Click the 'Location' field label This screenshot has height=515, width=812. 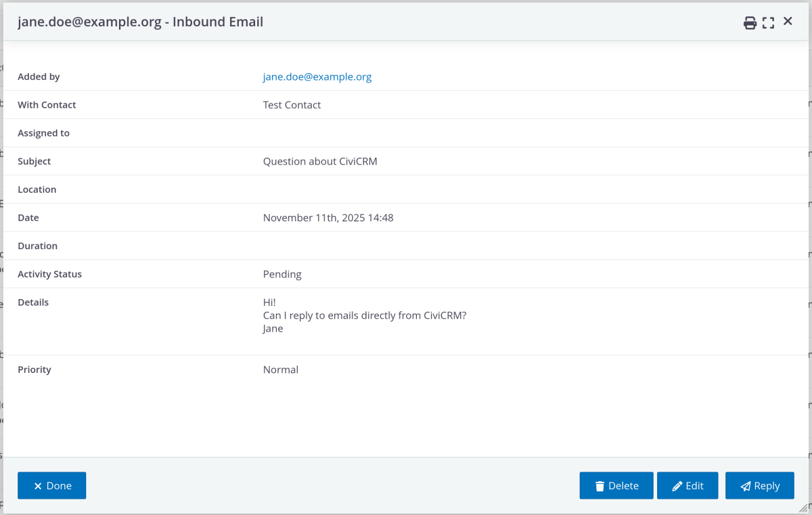pyautogui.click(x=37, y=189)
